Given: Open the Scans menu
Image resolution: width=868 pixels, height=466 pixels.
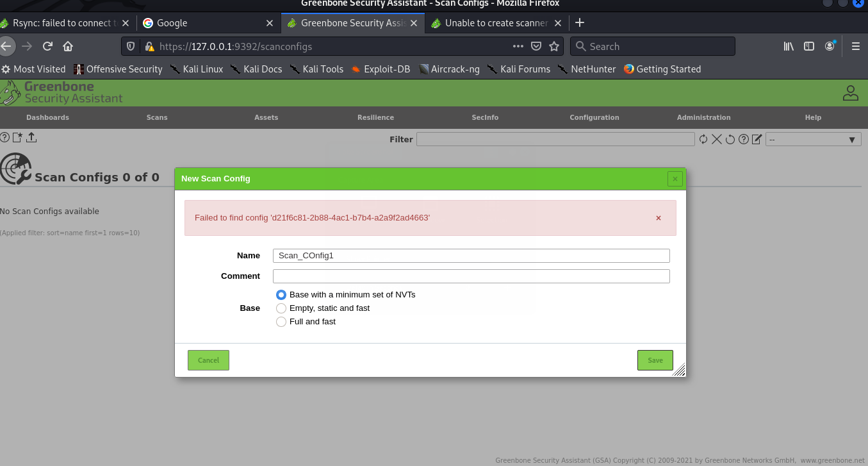Looking at the screenshot, I should tap(157, 117).
